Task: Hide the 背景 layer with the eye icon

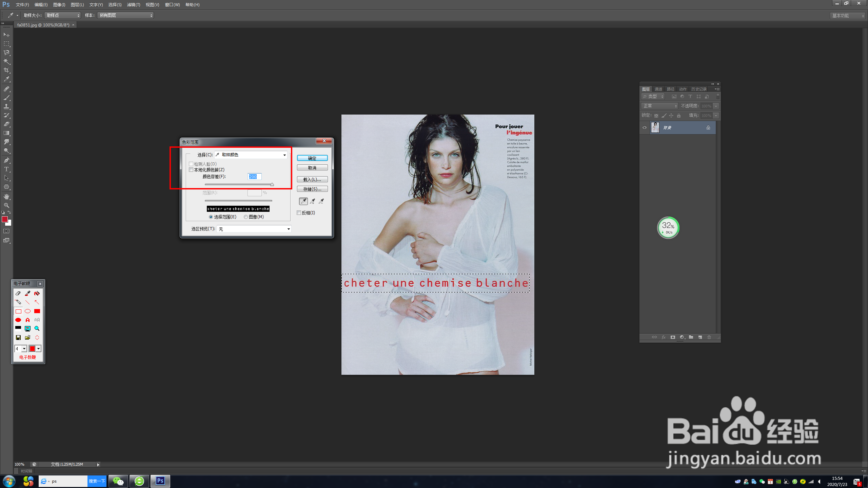Action: [x=644, y=128]
